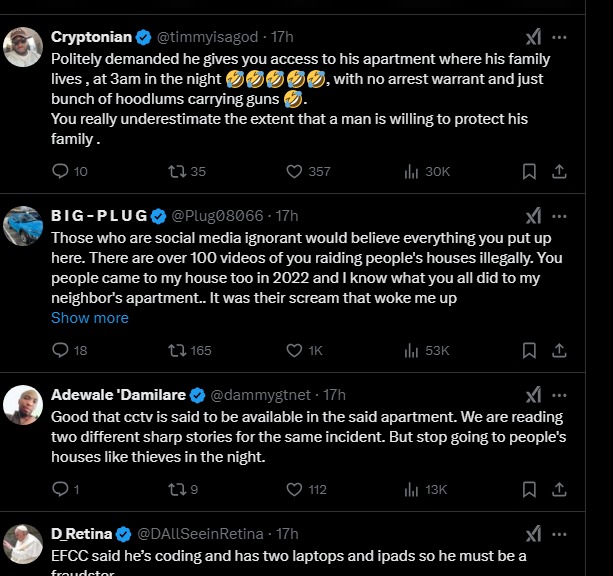
Task: Open Grok on D_Retina's tweet
Action: (x=534, y=534)
